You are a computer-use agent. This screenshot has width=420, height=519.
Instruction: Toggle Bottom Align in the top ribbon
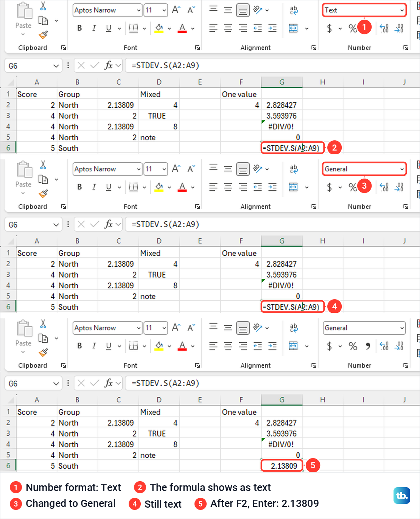(243, 10)
